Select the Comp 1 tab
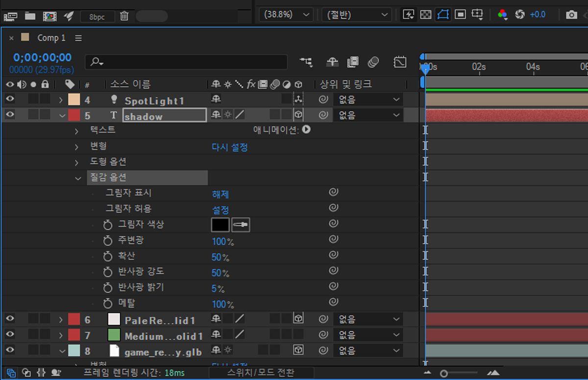This screenshot has width=588, height=380. (51, 38)
